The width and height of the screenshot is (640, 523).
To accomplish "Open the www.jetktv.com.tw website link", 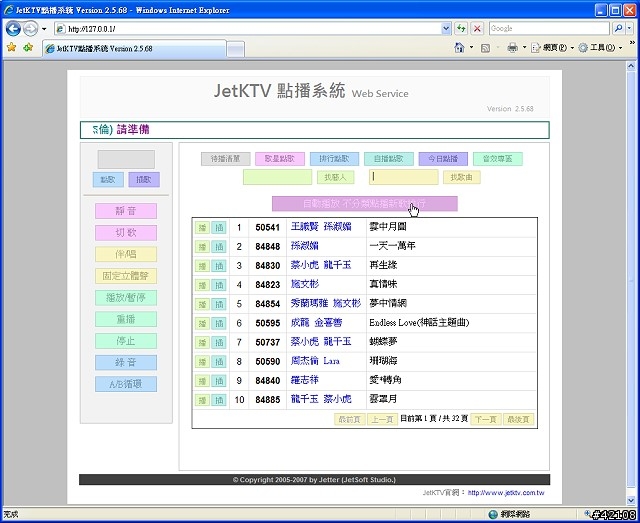I will tap(506, 493).
